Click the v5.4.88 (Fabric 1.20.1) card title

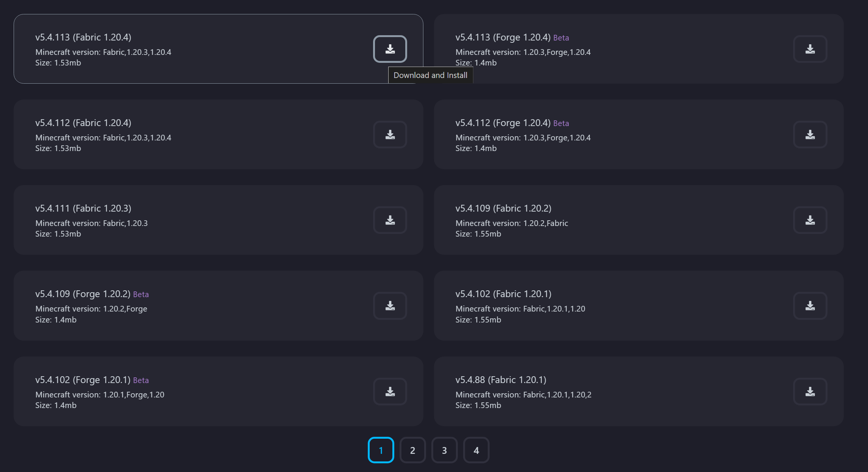501,380
